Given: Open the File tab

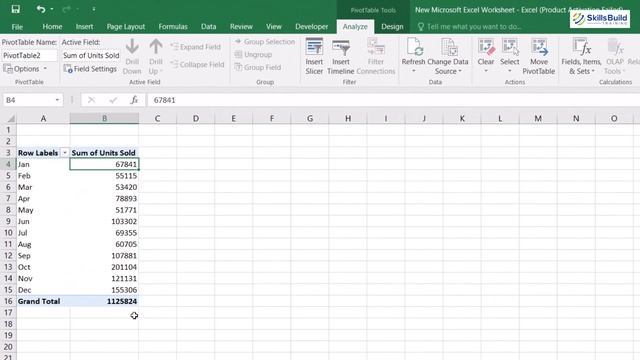Looking at the screenshot, I should click(17, 27).
